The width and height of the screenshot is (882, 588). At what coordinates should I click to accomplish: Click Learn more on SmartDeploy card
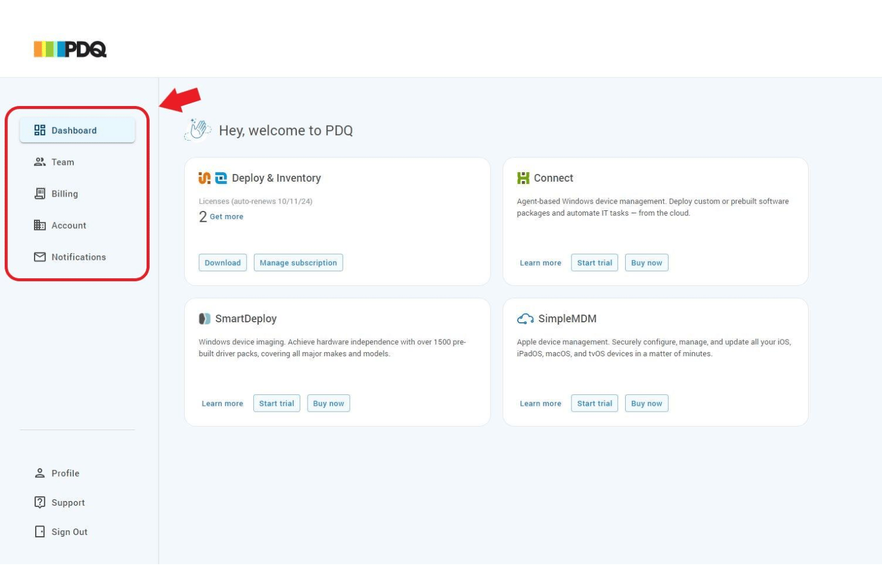[222, 403]
